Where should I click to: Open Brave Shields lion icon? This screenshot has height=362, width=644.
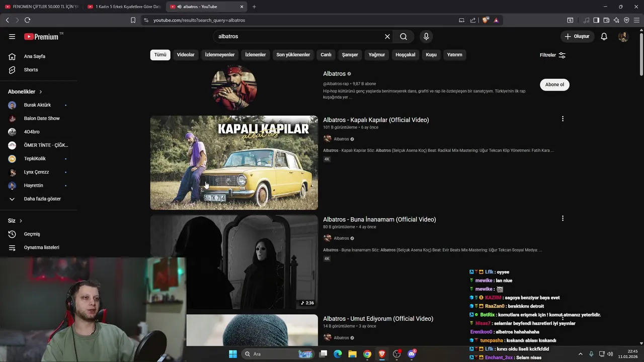point(485,20)
